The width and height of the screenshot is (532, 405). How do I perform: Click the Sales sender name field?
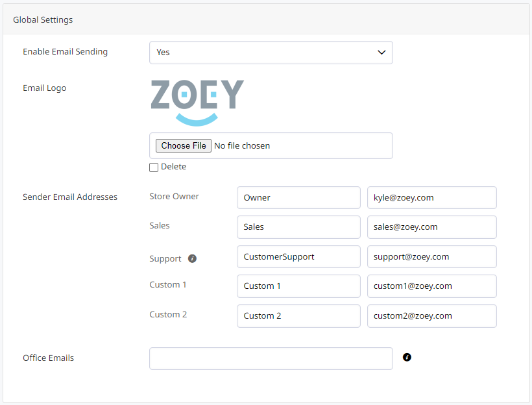pos(298,227)
